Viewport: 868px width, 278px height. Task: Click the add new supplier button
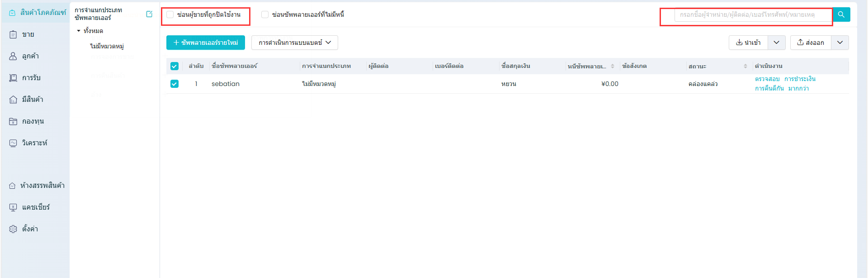coord(206,43)
